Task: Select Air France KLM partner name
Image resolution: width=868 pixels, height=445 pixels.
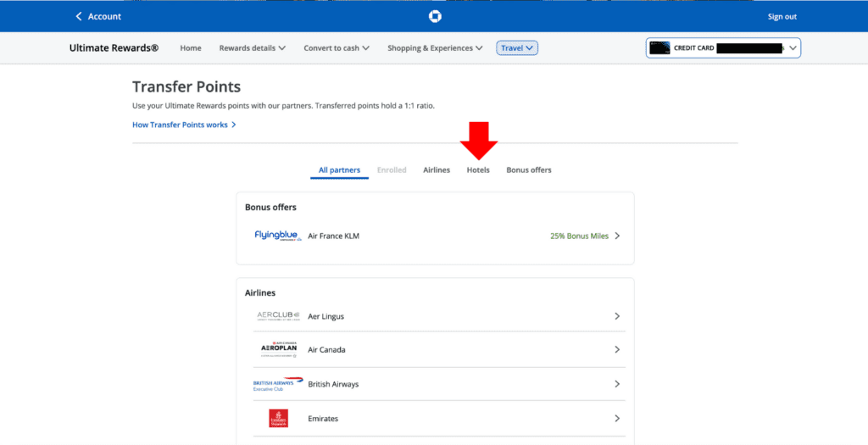Action: pyautogui.click(x=333, y=236)
